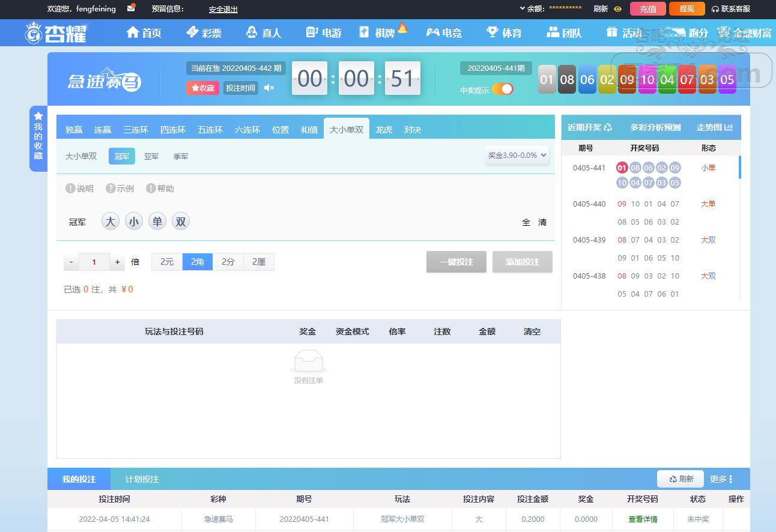The width and height of the screenshot is (776, 532).
Task: Open the 查看详情 link
Action: pos(643,519)
